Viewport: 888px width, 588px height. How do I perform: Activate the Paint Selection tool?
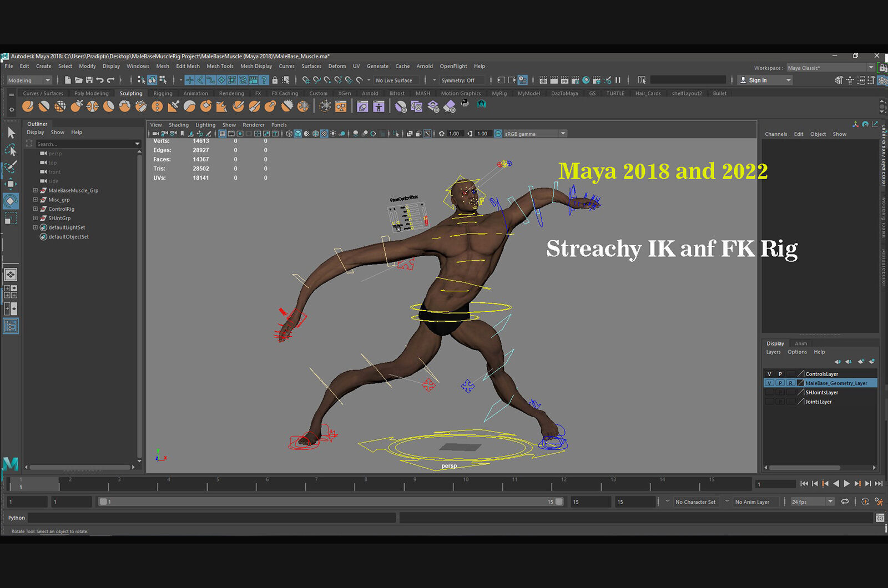11,166
